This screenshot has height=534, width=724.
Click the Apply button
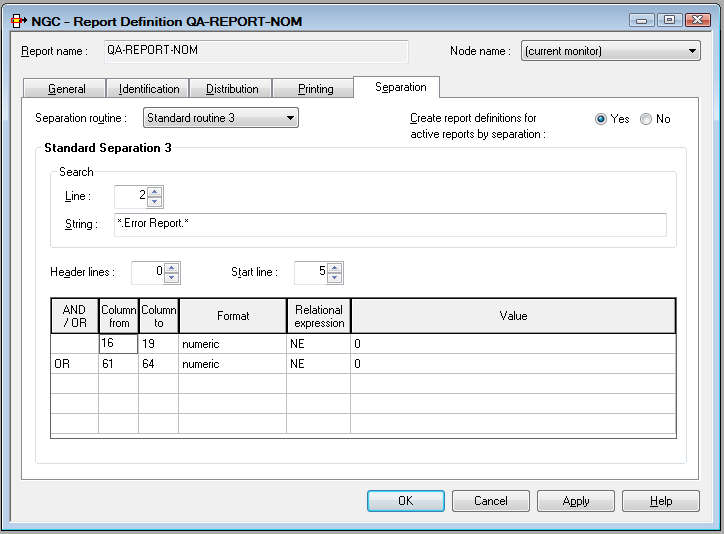pos(576,501)
